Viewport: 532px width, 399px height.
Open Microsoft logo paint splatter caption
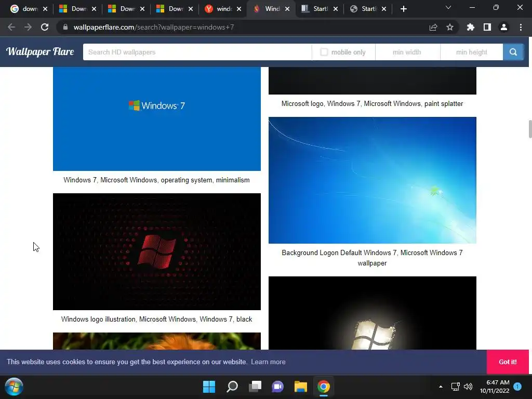click(x=372, y=103)
